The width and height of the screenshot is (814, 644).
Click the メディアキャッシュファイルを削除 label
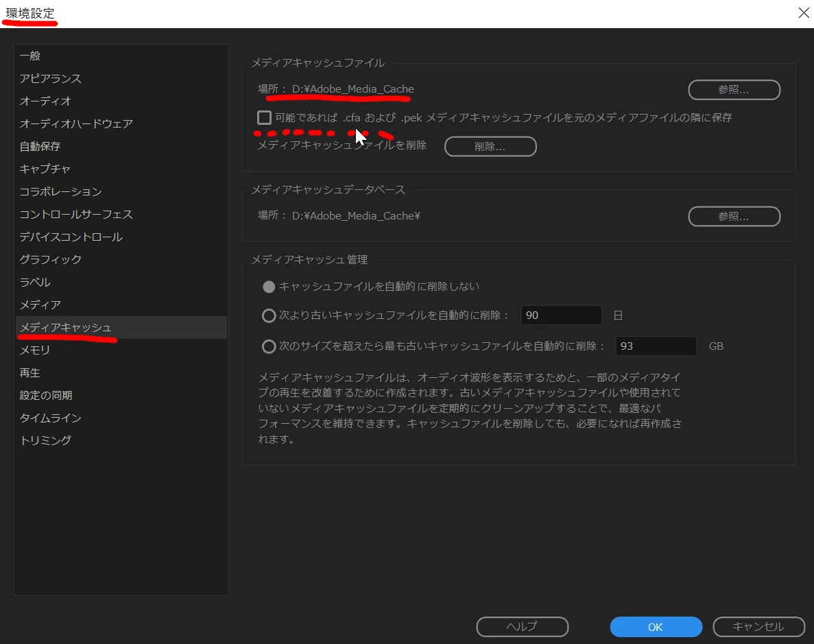(x=342, y=145)
